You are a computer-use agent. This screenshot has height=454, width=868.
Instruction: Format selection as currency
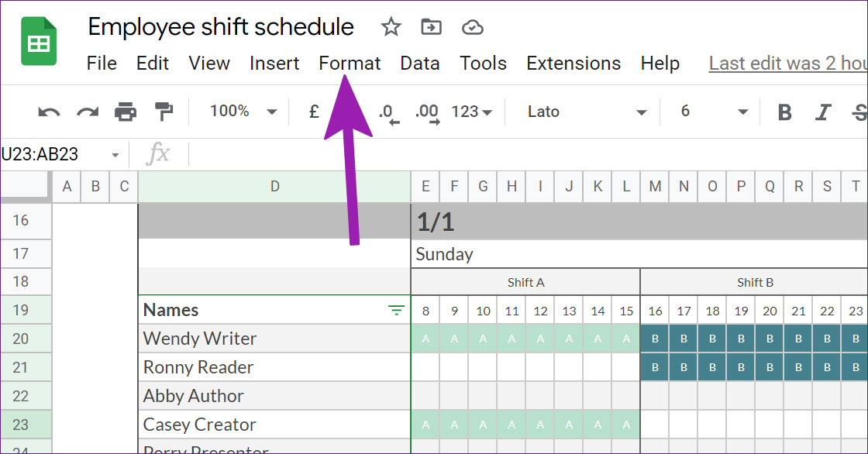pyautogui.click(x=313, y=111)
